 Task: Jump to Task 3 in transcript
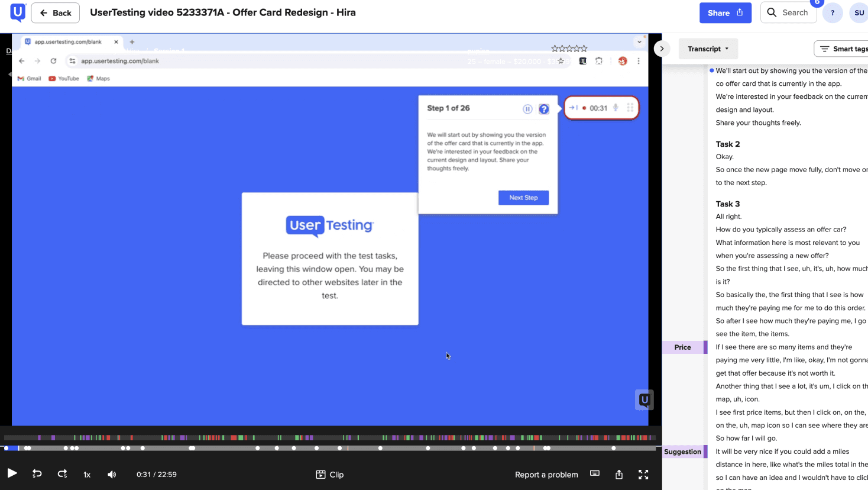click(728, 204)
